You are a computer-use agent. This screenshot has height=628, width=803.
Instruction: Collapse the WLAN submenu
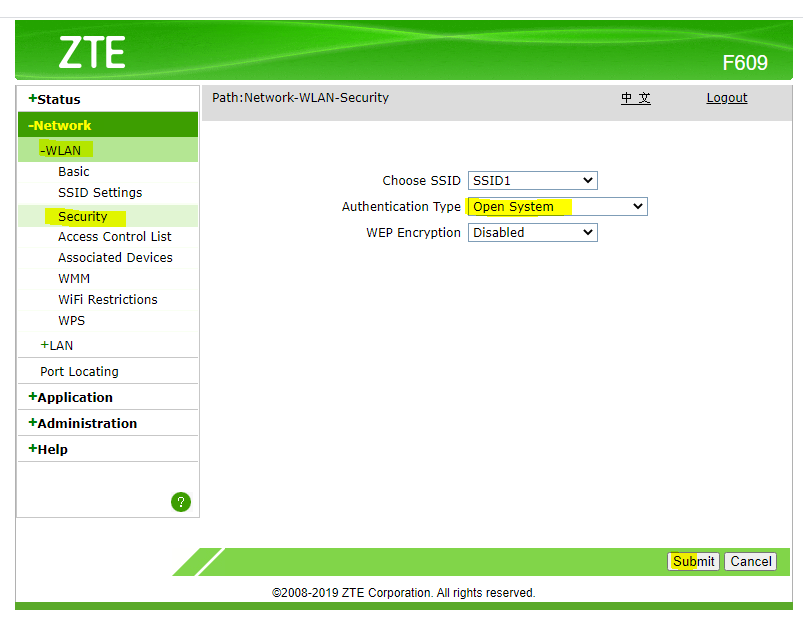pyautogui.click(x=60, y=151)
